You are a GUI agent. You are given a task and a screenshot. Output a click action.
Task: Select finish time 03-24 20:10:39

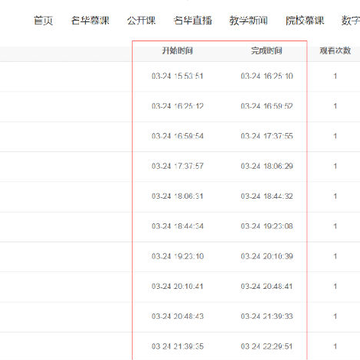(267, 256)
